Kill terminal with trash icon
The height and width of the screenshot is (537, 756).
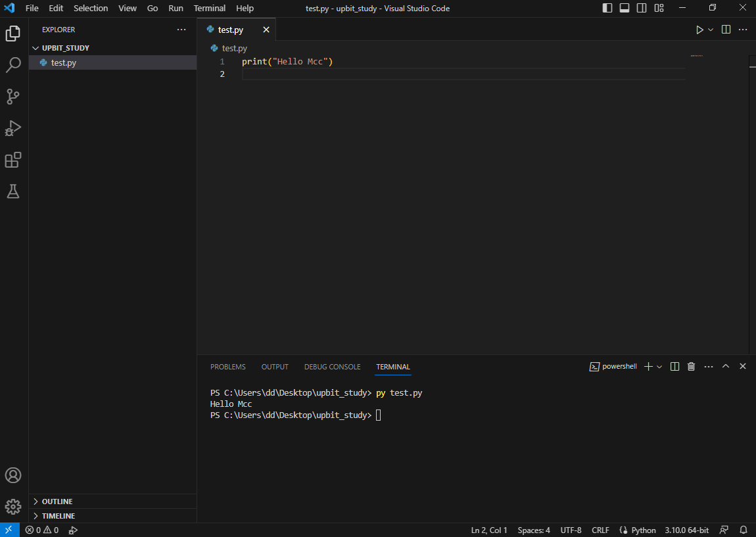coord(691,366)
